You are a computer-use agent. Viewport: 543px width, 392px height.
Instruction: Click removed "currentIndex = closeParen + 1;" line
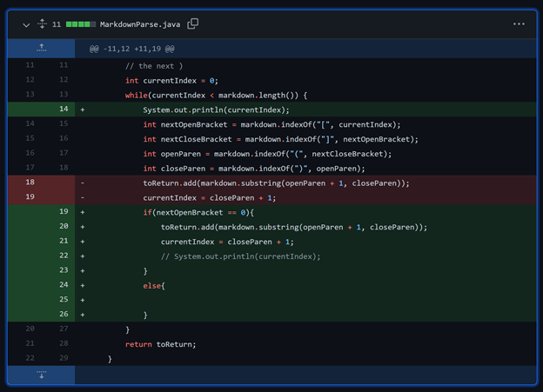click(210, 198)
